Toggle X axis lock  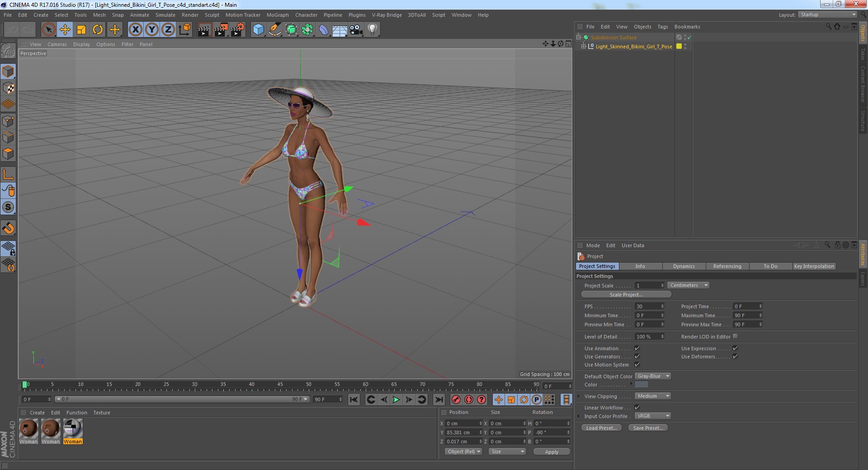(135, 30)
